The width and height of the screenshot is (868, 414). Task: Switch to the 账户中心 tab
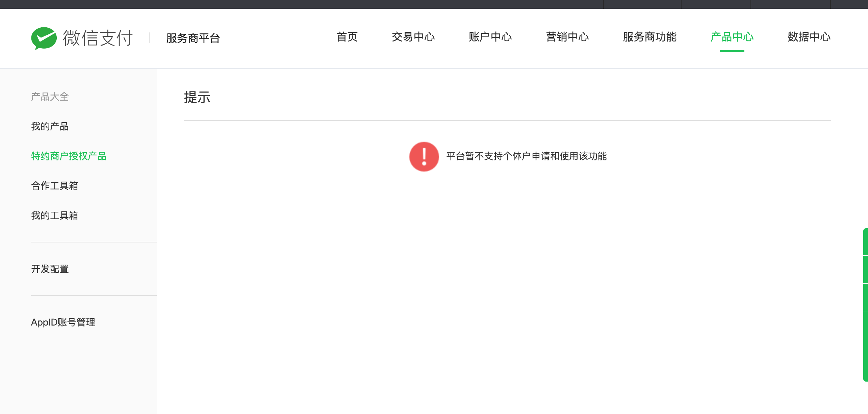click(x=490, y=37)
